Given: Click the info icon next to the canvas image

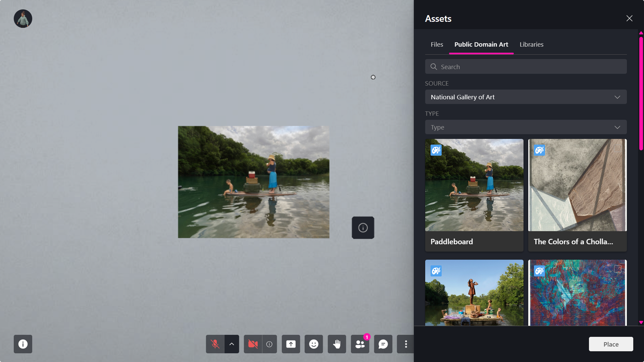Looking at the screenshot, I should [x=363, y=227].
